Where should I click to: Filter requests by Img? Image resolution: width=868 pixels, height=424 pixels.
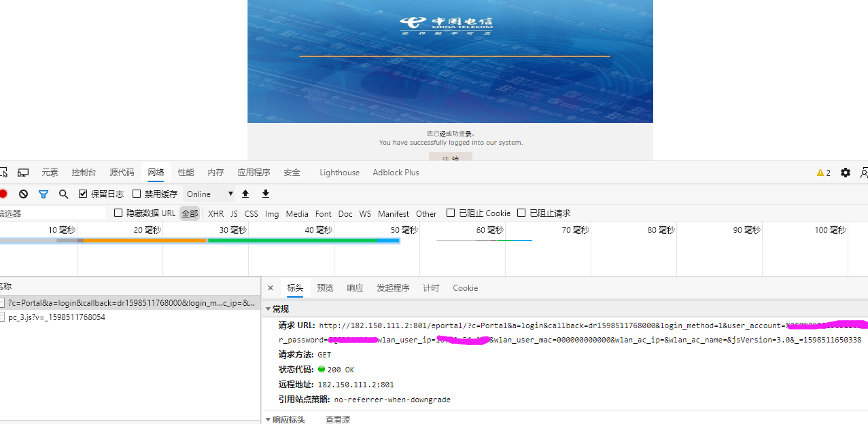272,213
